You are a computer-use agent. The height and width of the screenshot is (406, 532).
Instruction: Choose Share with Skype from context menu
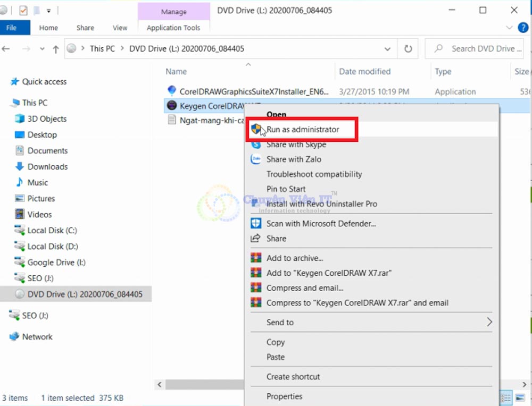point(296,145)
